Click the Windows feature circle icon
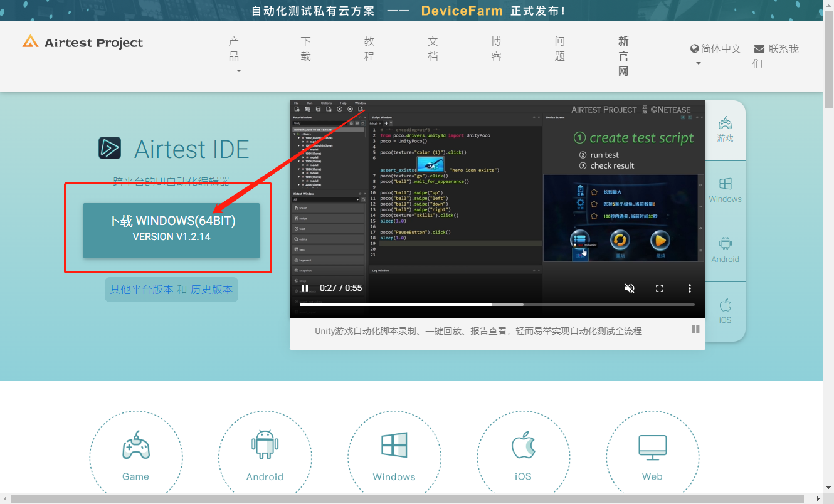Viewport: 834px width, 504px height. coord(394,457)
